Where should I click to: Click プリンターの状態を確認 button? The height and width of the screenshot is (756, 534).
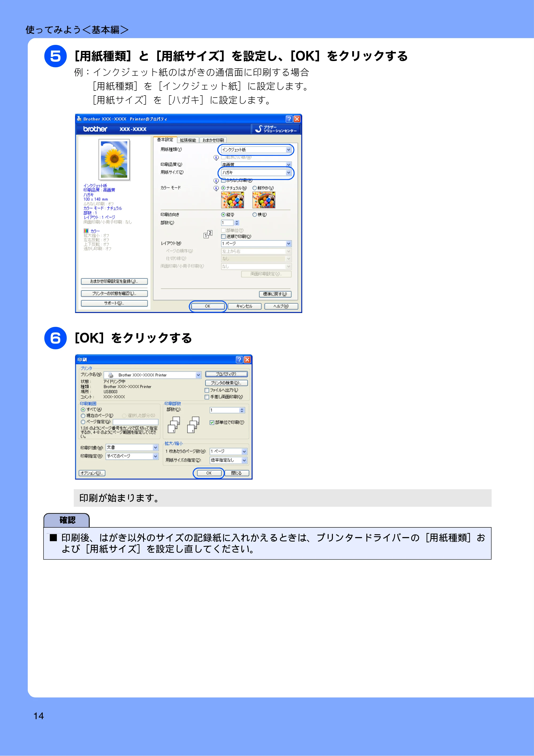coord(114,294)
